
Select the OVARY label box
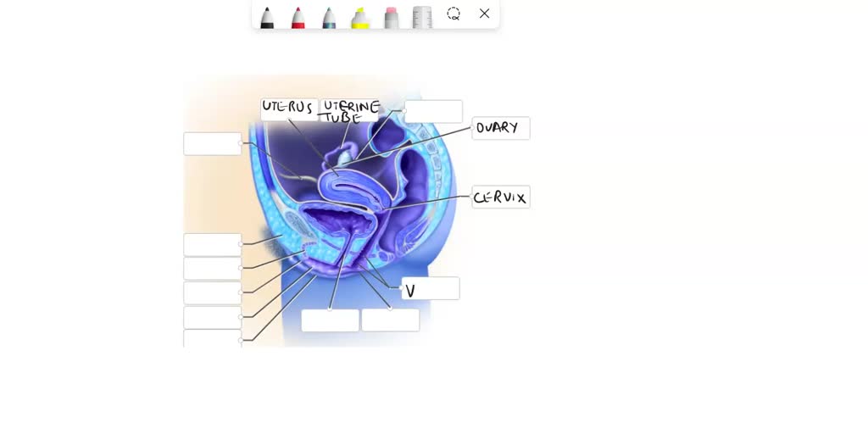[x=501, y=128]
